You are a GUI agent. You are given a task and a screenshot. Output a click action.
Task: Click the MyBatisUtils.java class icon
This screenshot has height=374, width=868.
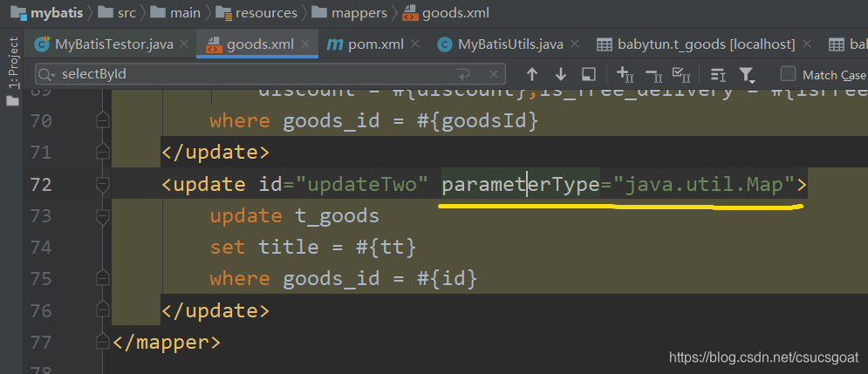pos(445,44)
